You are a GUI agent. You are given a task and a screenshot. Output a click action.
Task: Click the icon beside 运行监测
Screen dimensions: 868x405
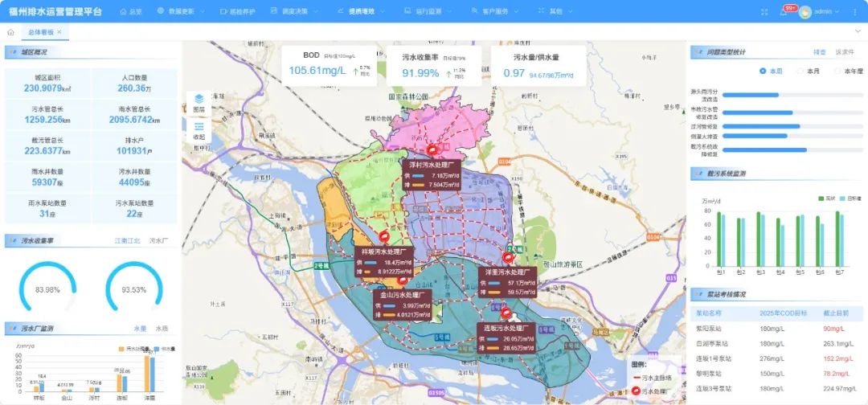point(407,10)
